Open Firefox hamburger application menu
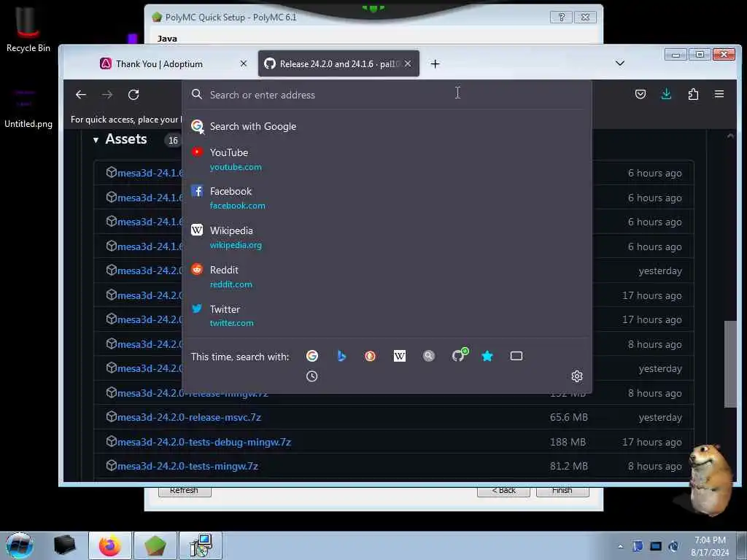The image size is (747, 560). coord(719,94)
